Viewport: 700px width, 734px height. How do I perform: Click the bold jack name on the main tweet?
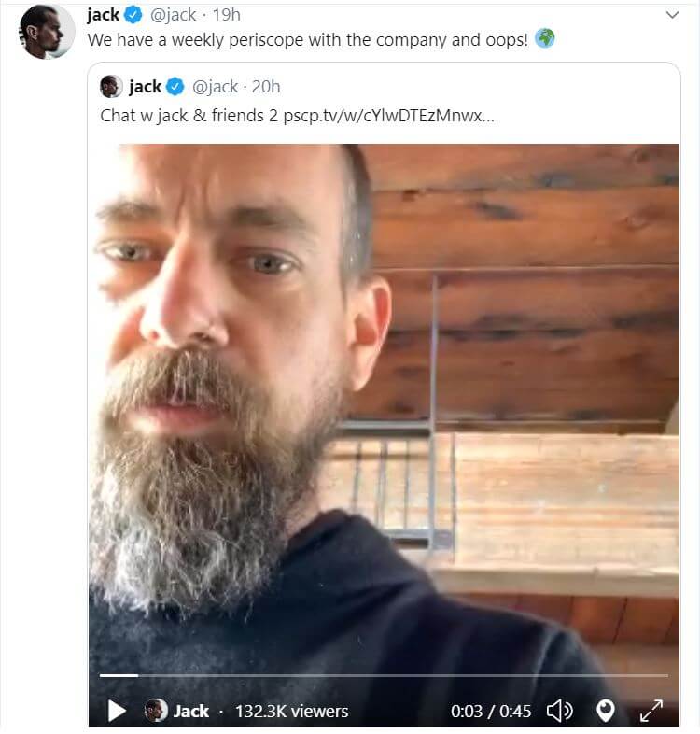[x=103, y=15]
